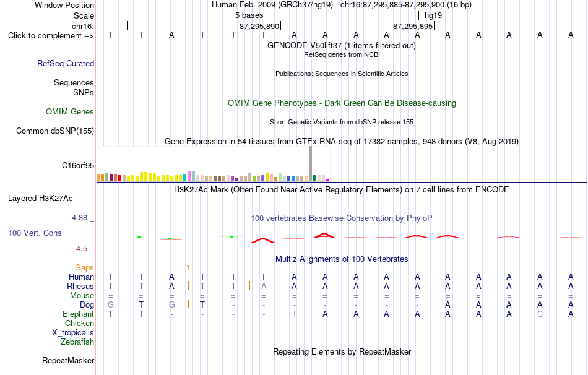The image size is (588, 375).
Task: Click the light 'A' in Rhesus row
Action: (x=264, y=286)
